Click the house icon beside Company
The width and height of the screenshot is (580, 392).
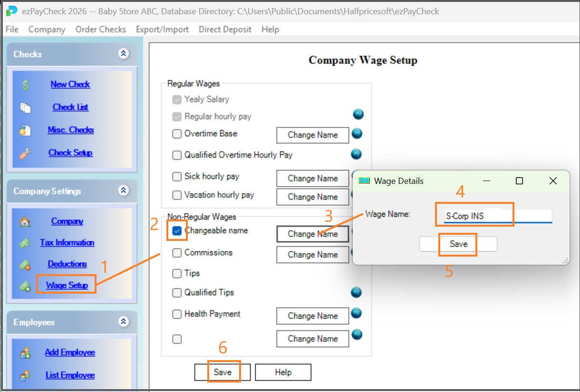click(25, 221)
